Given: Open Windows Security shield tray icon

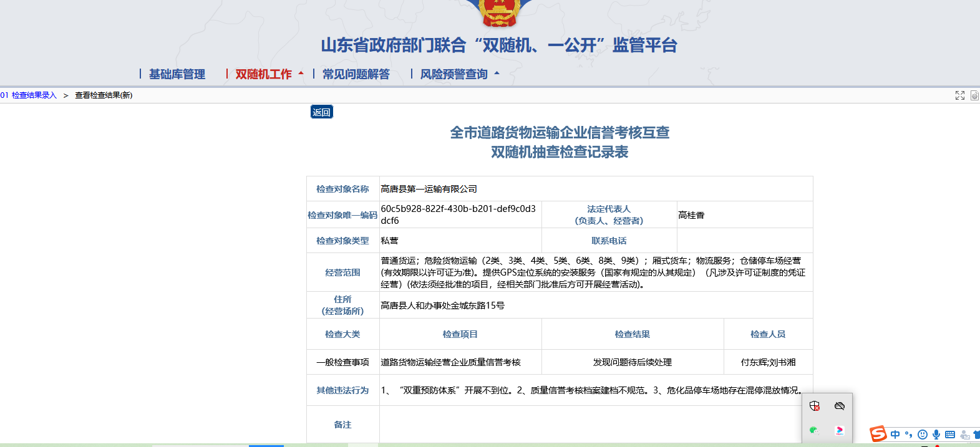Looking at the screenshot, I should (x=814, y=406).
